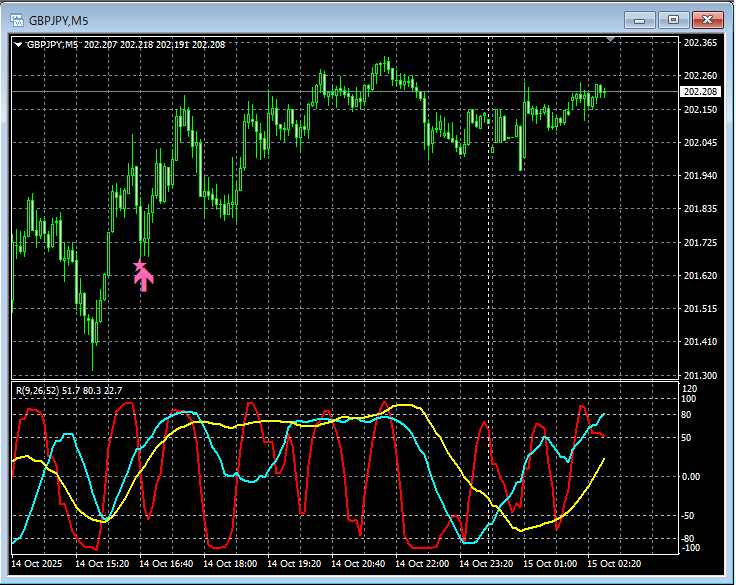Screen dimensions: 736x585
Task: Click the OHLC values 202.207 202.218 202.191 202.208
Action: tap(154, 45)
